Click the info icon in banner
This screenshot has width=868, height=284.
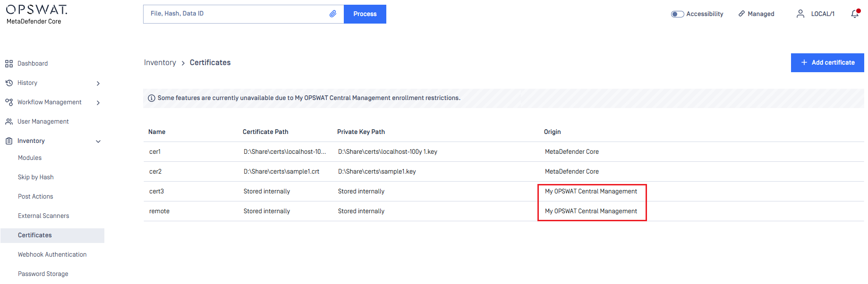point(152,98)
